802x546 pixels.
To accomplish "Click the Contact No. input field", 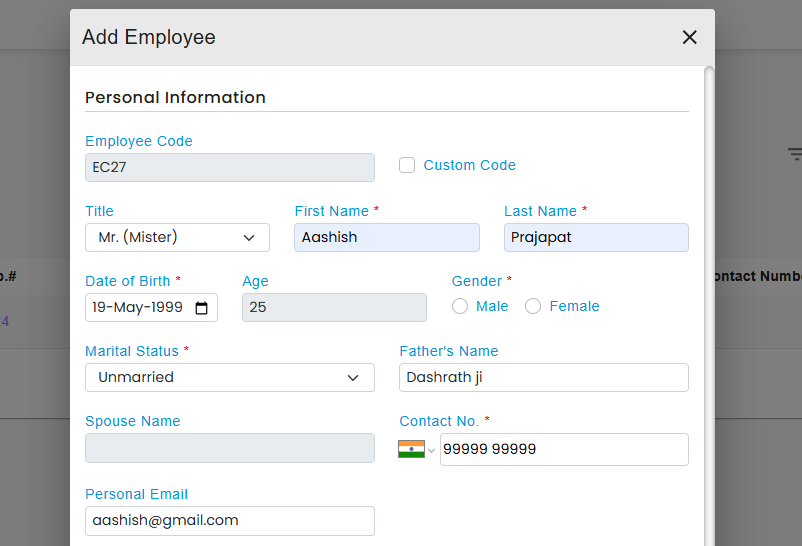I will coord(563,450).
